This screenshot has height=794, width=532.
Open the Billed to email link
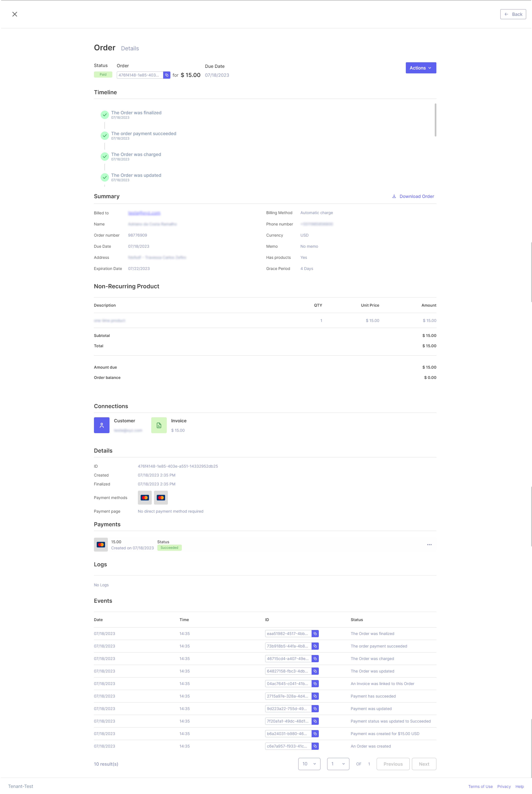(x=144, y=213)
